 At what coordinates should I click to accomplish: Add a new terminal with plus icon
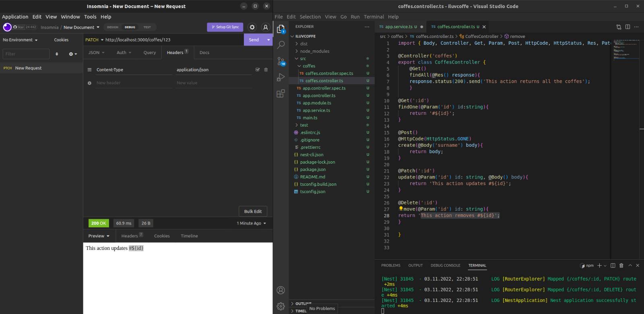tap(599, 265)
